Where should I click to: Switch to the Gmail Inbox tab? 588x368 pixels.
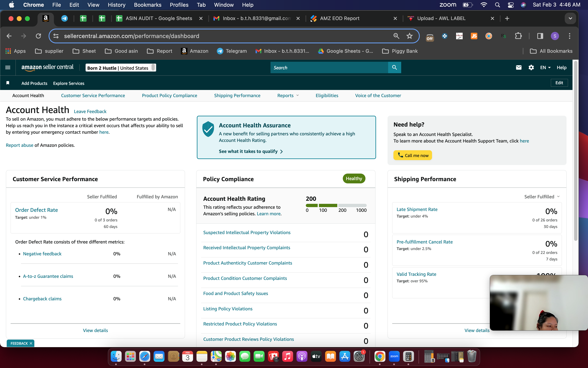[256, 18]
